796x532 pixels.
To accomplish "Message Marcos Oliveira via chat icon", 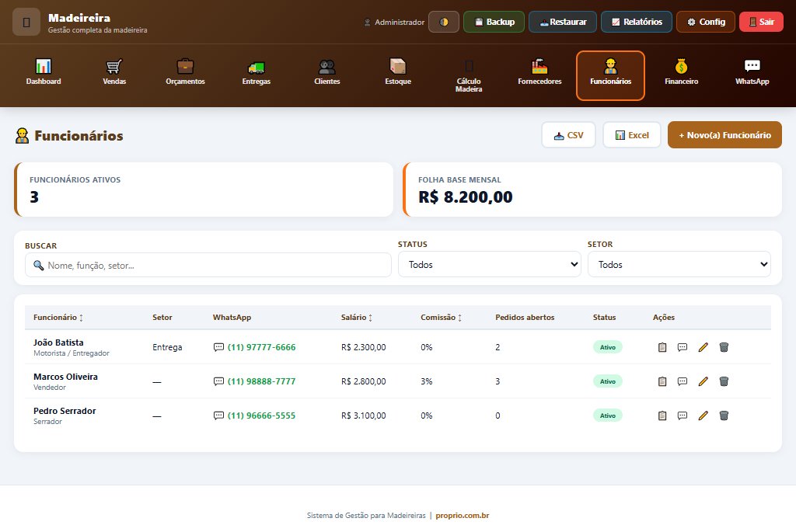I will point(683,381).
